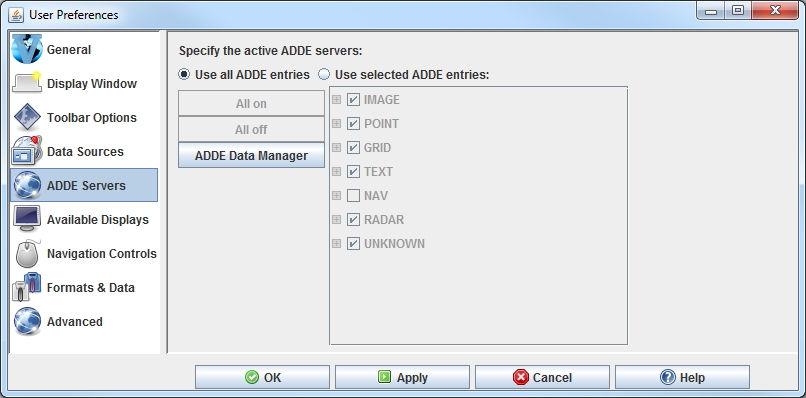Toggle the POINT checkbox
Screen dimensions: 806x398
(x=353, y=123)
